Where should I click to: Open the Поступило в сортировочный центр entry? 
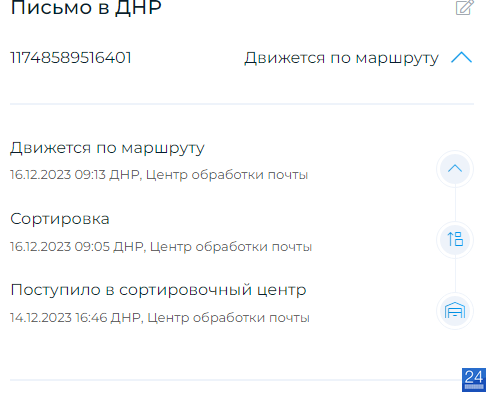158,290
